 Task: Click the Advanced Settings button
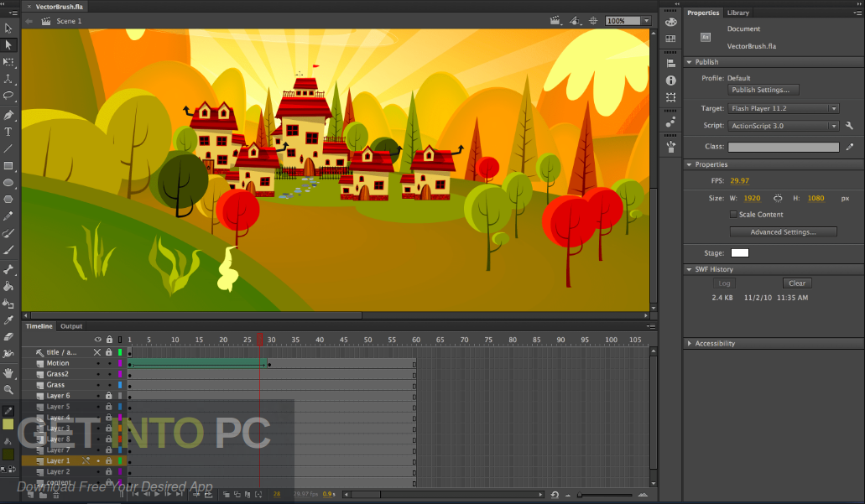(x=783, y=232)
